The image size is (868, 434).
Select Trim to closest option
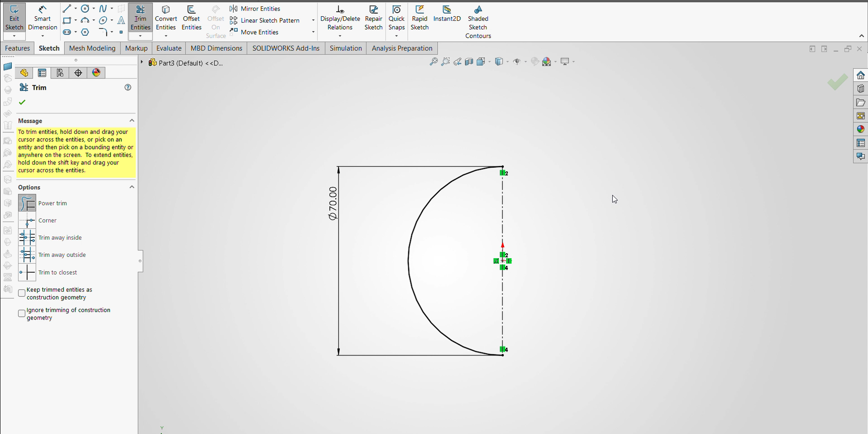point(27,272)
